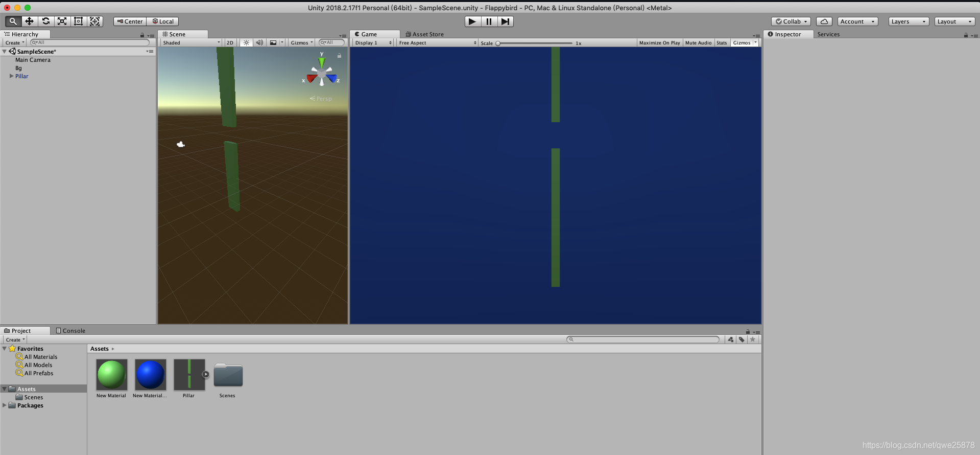Click the Pause button

(x=489, y=21)
